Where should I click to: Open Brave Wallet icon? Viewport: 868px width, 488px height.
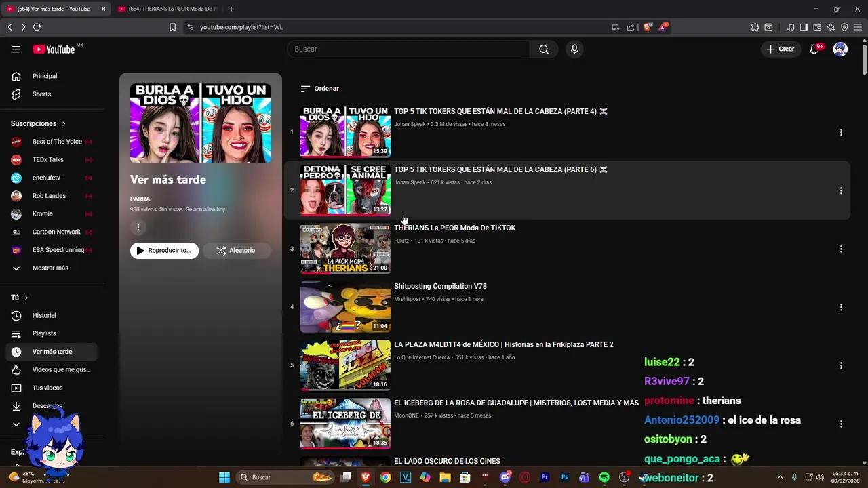(x=817, y=27)
